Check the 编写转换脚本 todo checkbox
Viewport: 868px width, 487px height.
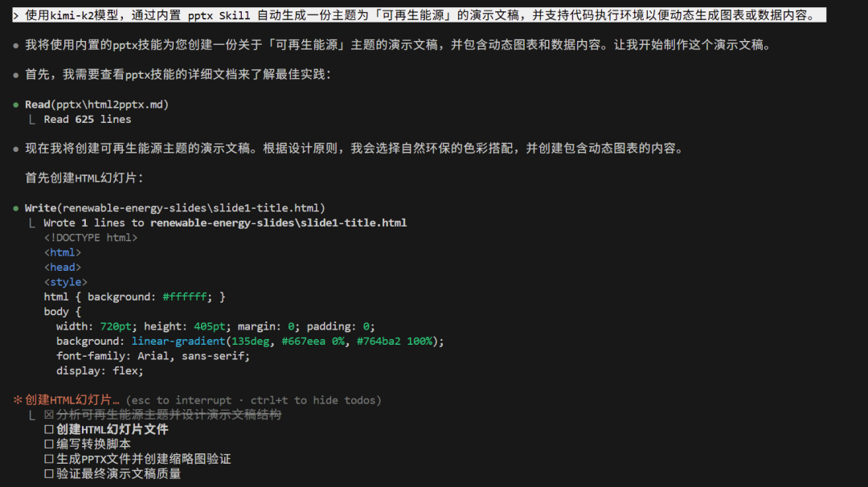(49, 444)
